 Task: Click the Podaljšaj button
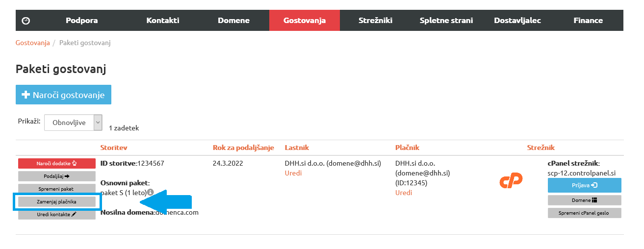[x=57, y=176]
